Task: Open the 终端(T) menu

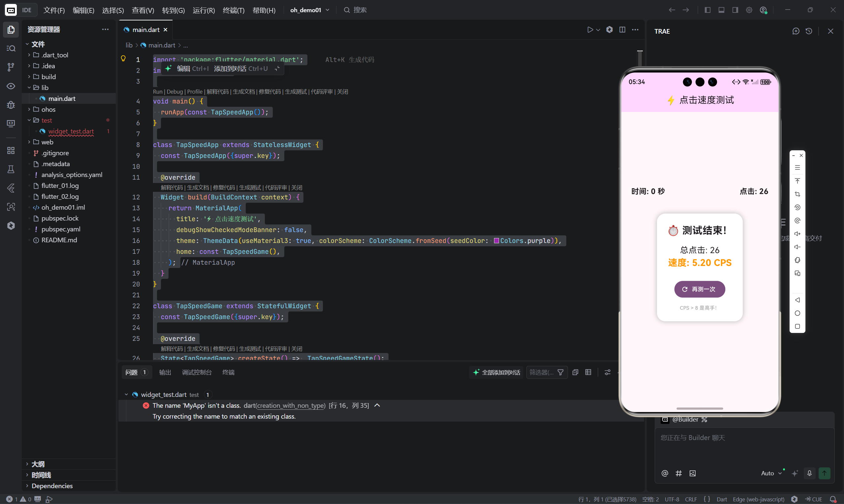Action: [x=234, y=10]
